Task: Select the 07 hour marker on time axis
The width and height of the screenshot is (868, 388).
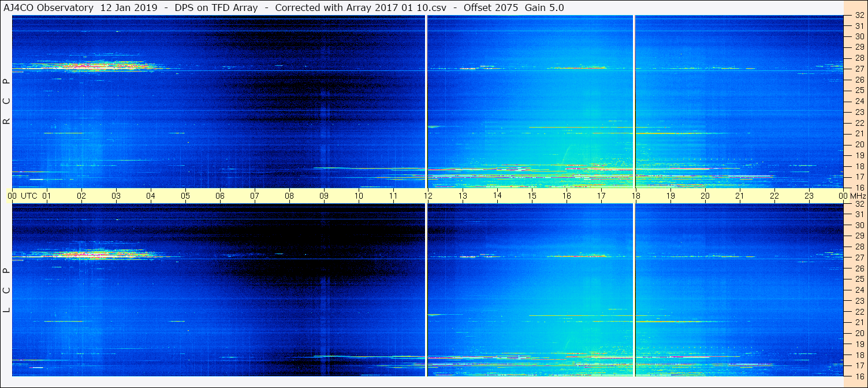Action: 255,196
